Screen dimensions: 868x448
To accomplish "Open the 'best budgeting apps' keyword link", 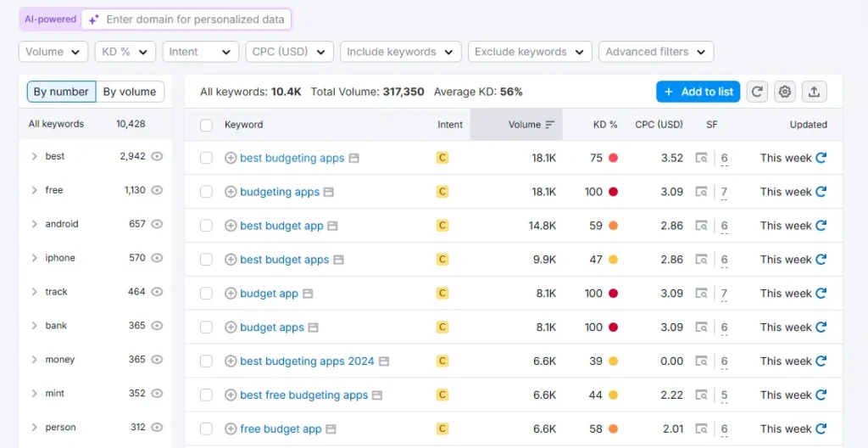I will (x=292, y=158).
